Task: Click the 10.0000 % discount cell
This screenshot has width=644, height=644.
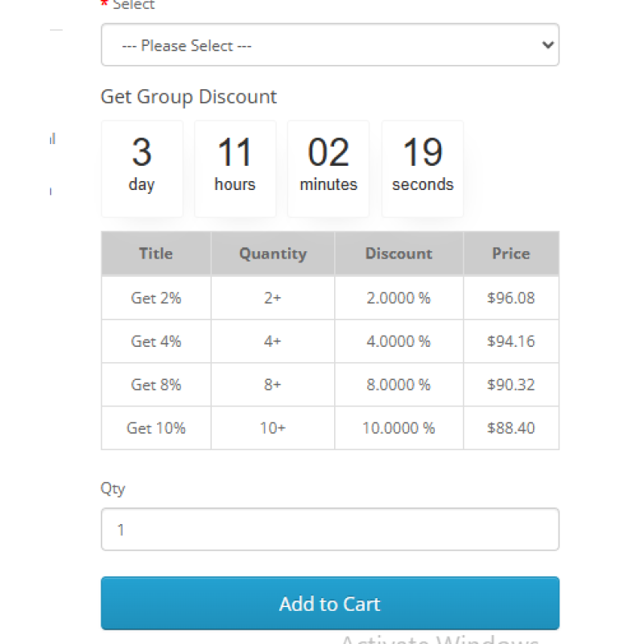Action: click(399, 428)
